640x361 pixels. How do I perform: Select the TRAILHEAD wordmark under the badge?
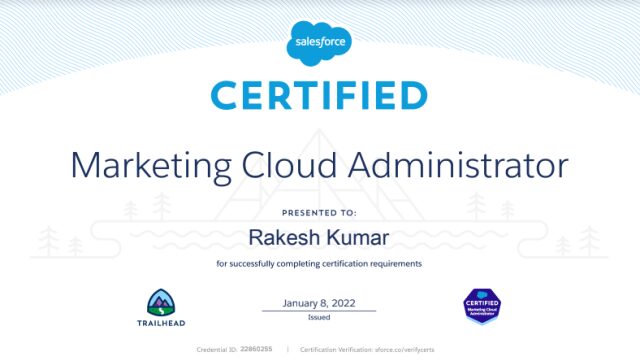161,323
